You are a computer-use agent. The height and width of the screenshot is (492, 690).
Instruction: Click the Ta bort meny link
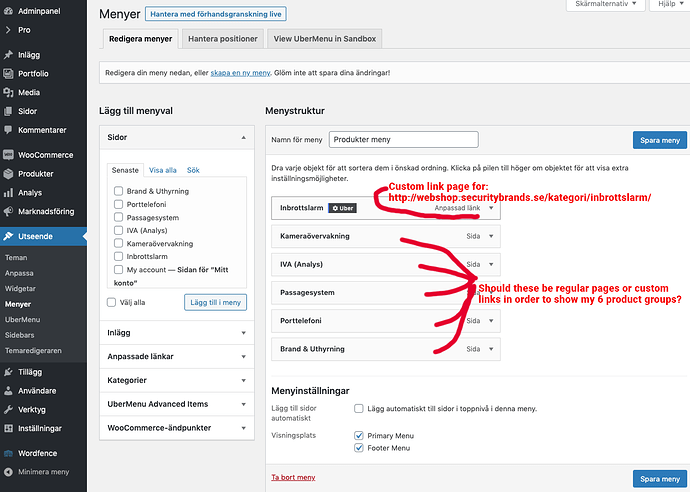pos(293,478)
